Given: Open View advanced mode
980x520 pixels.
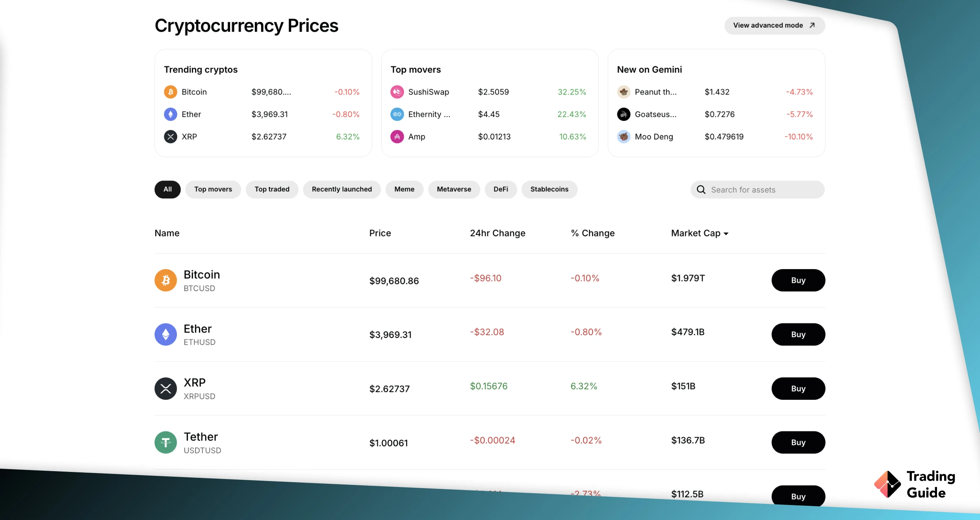Looking at the screenshot, I should coord(775,26).
